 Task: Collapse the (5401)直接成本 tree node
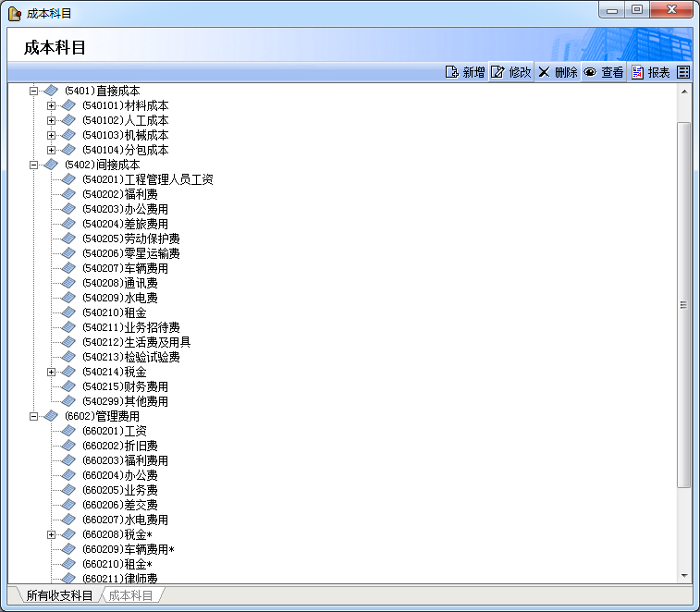coord(34,91)
